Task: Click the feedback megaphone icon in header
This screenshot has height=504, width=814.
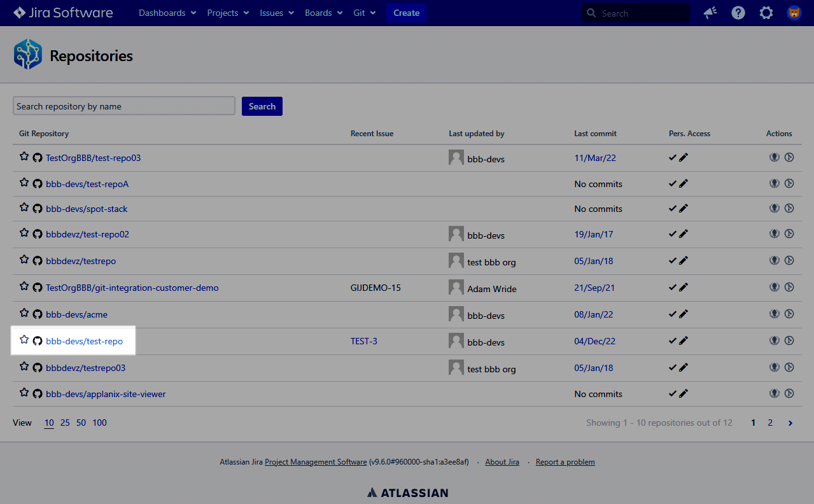Action: pyautogui.click(x=710, y=13)
